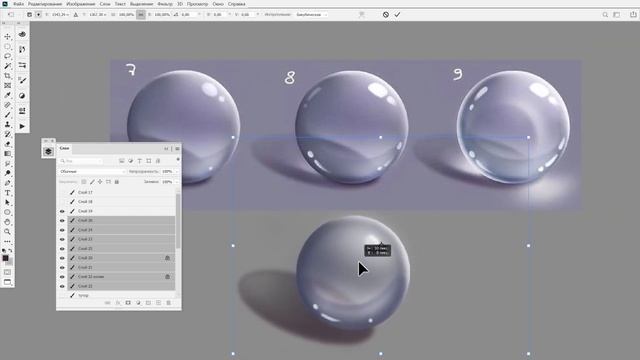Image resolution: width=640 pixels, height=360 pixels.
Task: Swap foreground and background colors arrow
Action: 11,251
